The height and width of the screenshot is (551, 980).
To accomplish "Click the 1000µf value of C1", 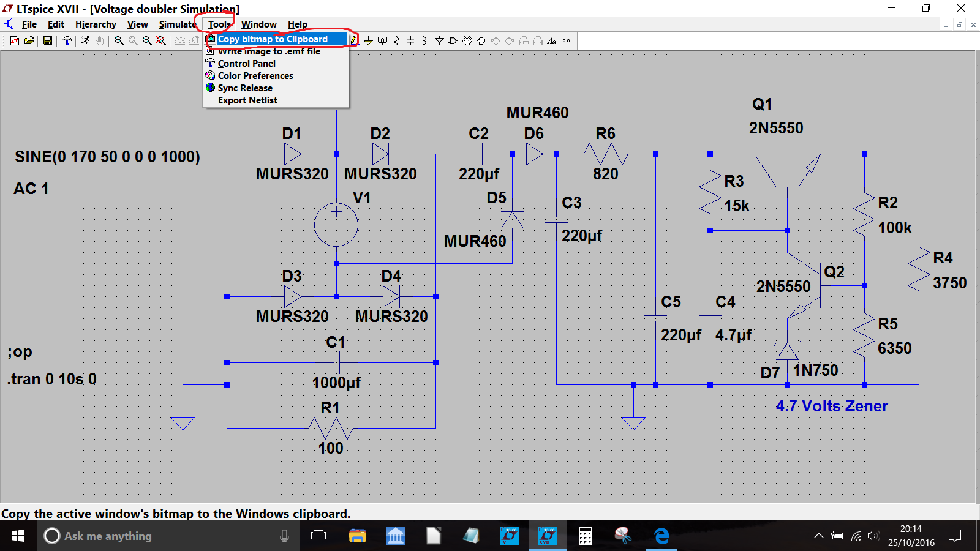I will click(336, 383).
